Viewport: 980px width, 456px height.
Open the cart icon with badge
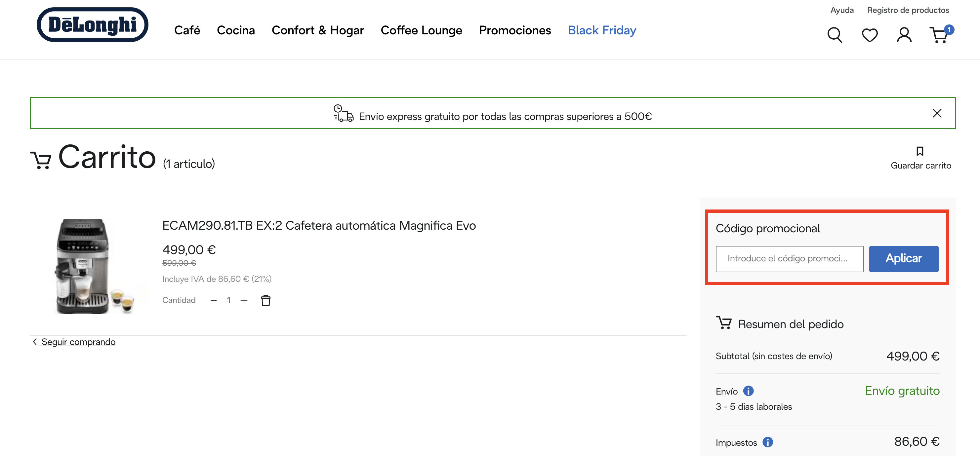point(941,34)
